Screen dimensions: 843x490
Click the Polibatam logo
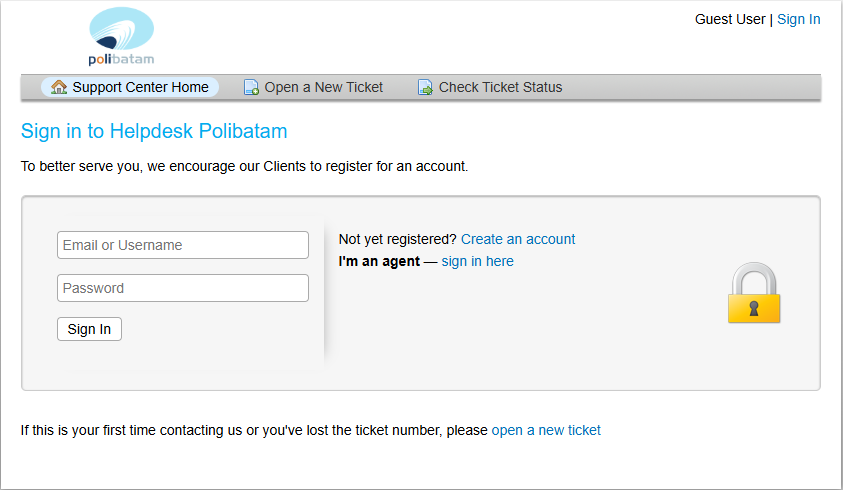pos(121,36)
